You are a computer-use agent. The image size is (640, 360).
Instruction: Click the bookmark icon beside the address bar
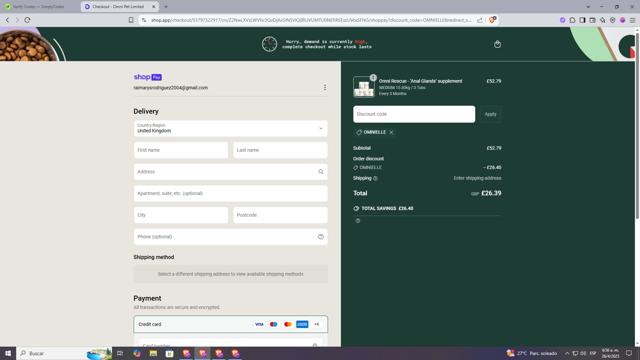131,20
